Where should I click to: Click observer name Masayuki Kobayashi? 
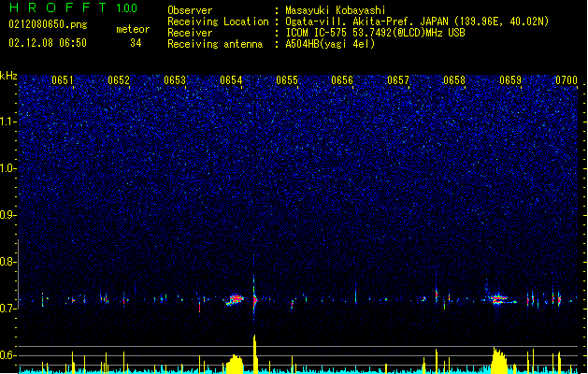336,10
